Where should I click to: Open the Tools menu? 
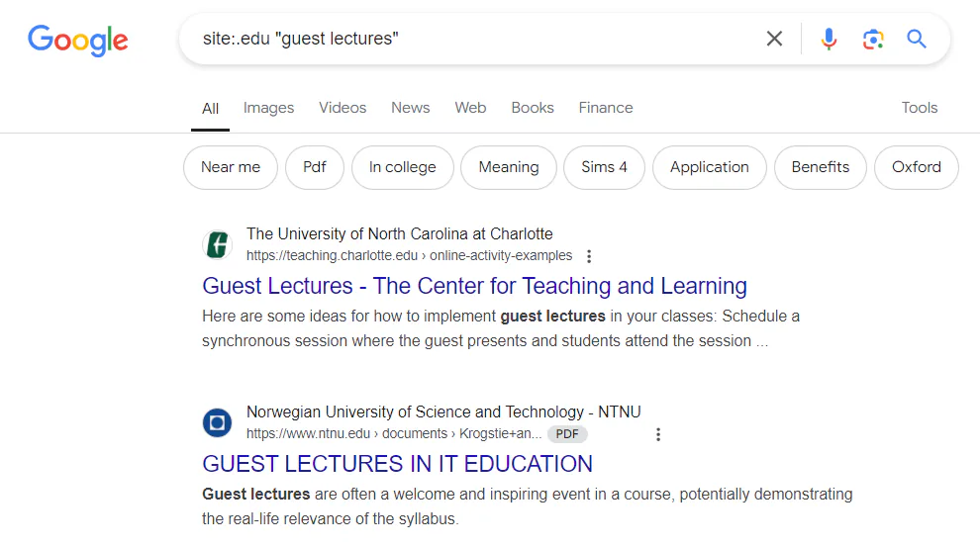(920, 108)
